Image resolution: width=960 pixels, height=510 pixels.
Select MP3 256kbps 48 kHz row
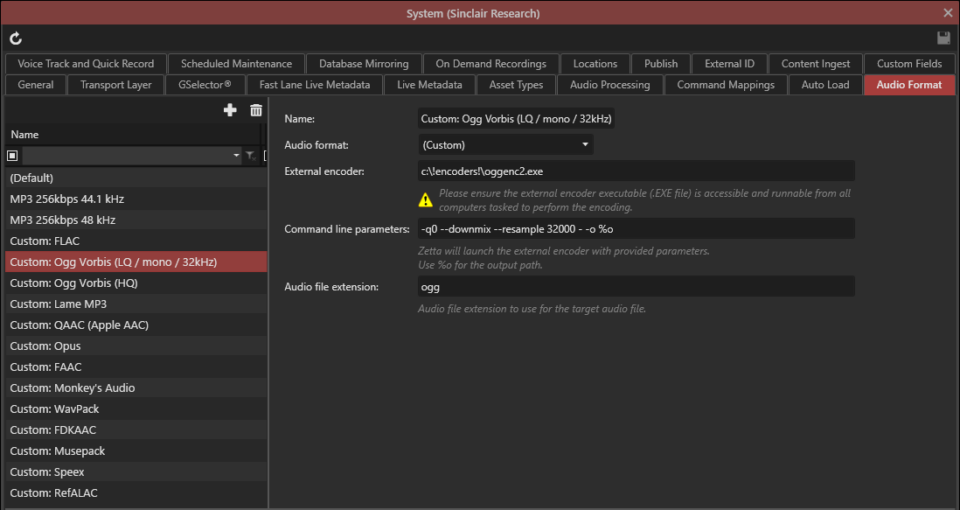tap(136, 220)
